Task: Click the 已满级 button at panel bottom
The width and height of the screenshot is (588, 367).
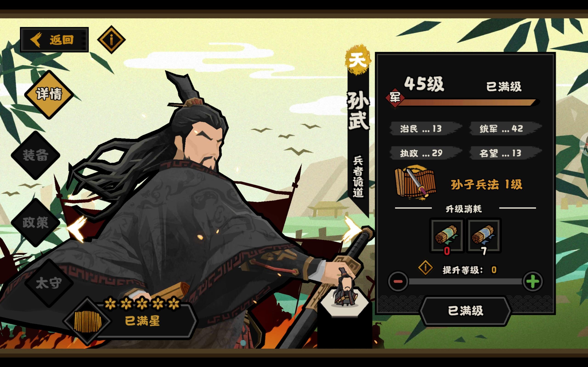Action: [465, 311]
